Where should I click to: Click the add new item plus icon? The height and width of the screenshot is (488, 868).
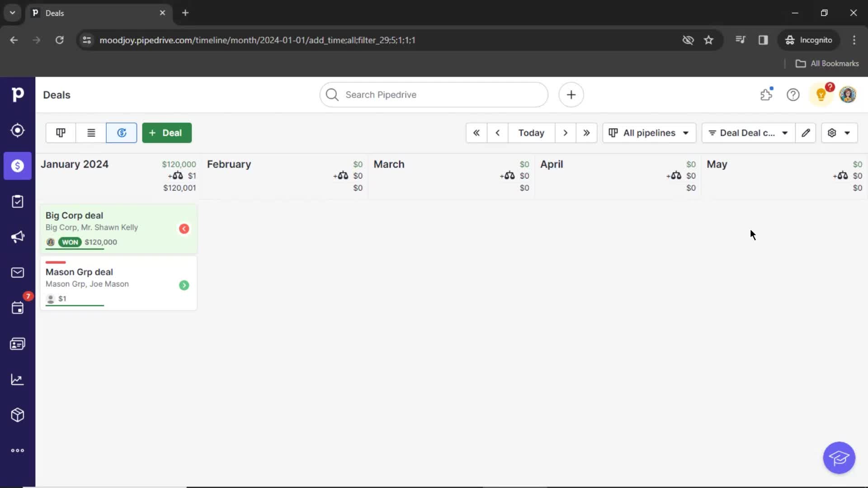[x=571, y=95]
